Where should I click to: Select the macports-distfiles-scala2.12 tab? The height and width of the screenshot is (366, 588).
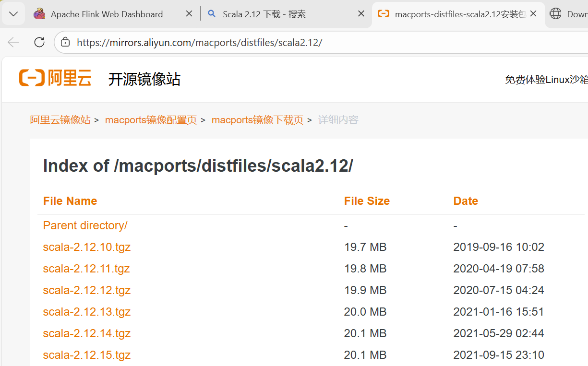tap(458, 14)
